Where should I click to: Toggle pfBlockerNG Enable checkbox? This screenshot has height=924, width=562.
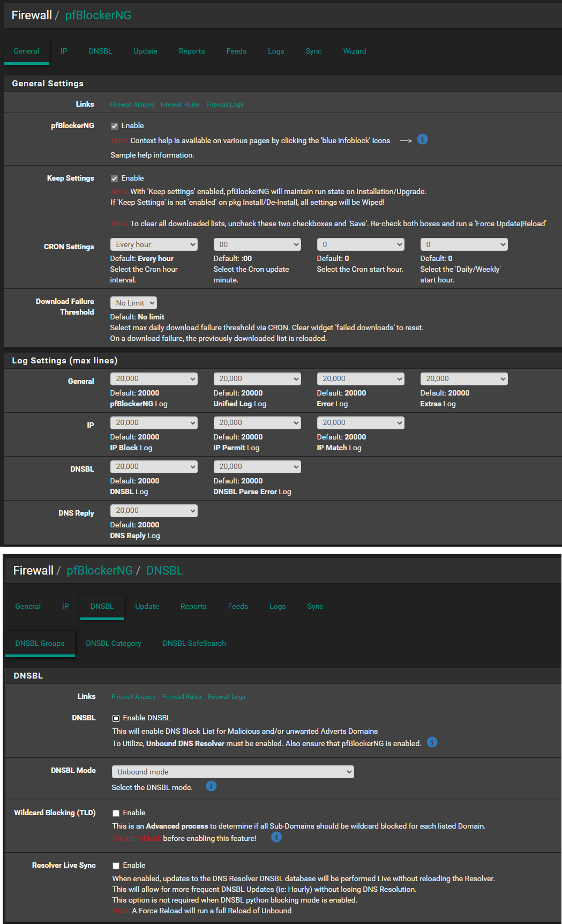(x=114, y=126)
